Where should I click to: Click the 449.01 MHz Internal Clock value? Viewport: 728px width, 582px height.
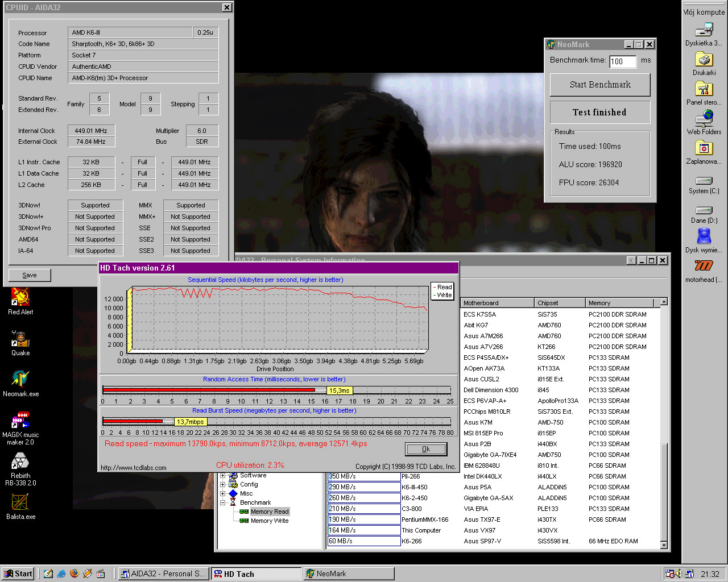91,130
